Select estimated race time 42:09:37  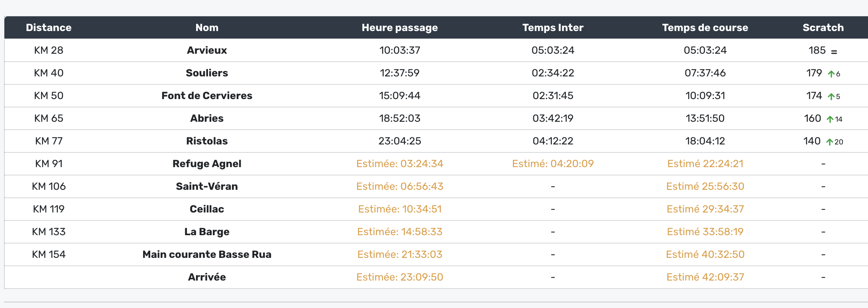pyautogui.click(x=705, y=277)
